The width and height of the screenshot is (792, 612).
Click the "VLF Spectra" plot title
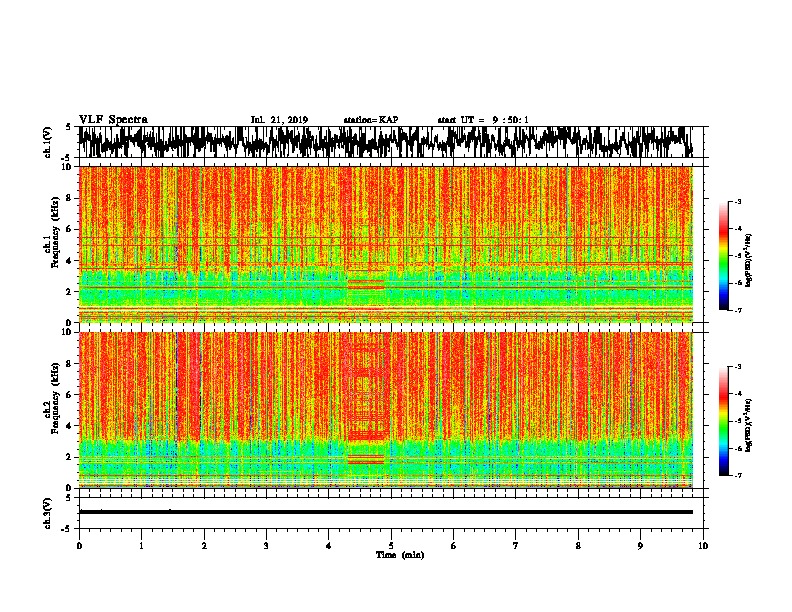click(113, 120)
